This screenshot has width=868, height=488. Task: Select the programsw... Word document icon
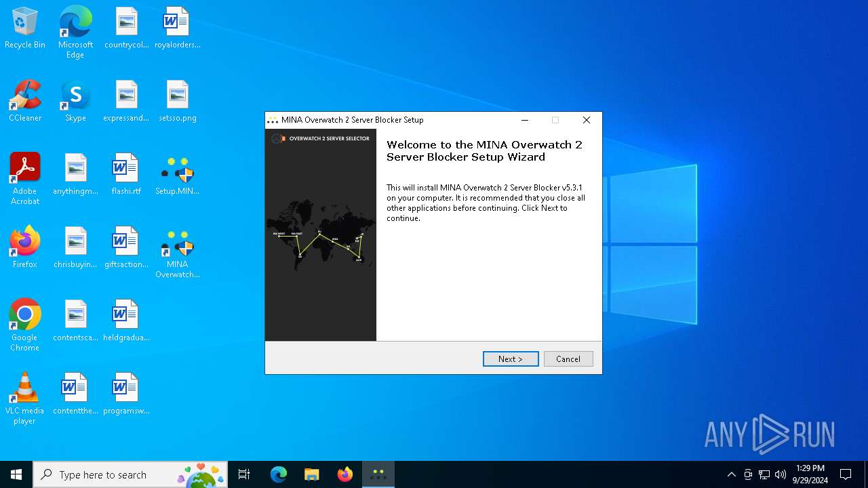coord(126,394)
